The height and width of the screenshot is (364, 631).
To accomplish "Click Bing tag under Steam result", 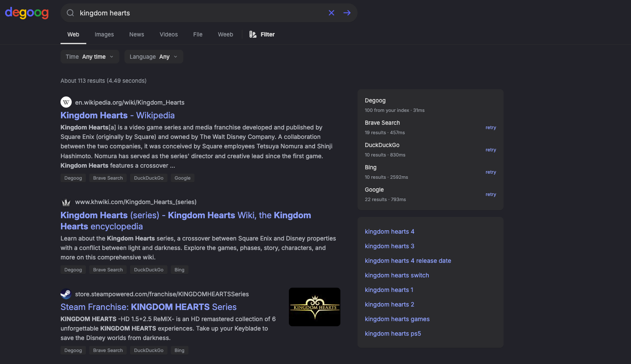I will coord(179,350).
